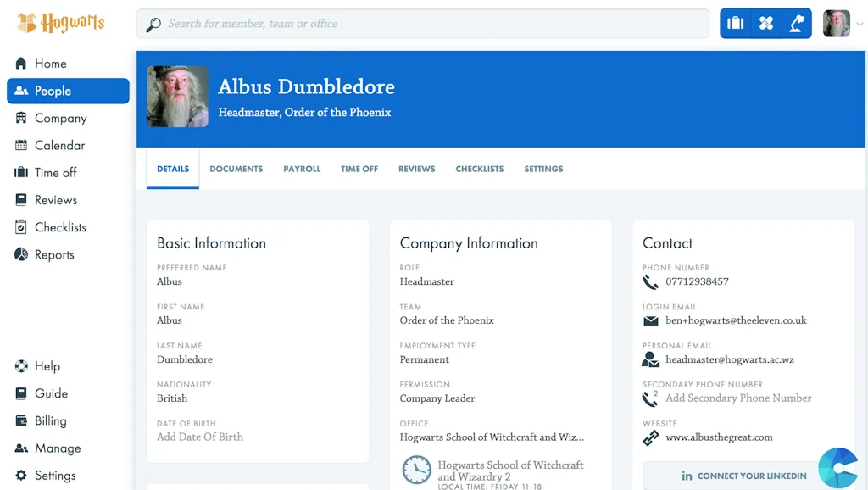The image size is (868, 490).
Task: Click the phone icon beside phone number
Action: pyautogui.click(x=650, y=282)
